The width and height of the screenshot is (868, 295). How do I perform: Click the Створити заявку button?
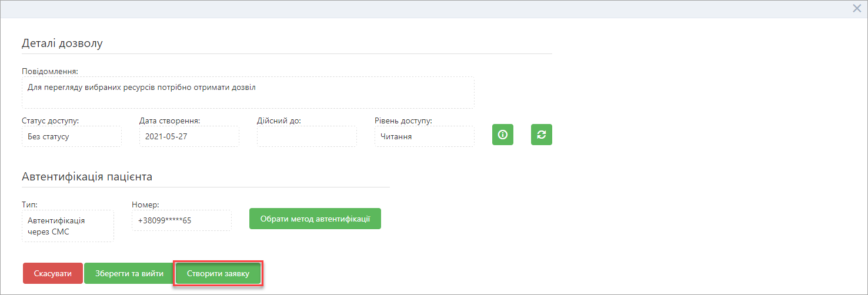coord(218,273)
